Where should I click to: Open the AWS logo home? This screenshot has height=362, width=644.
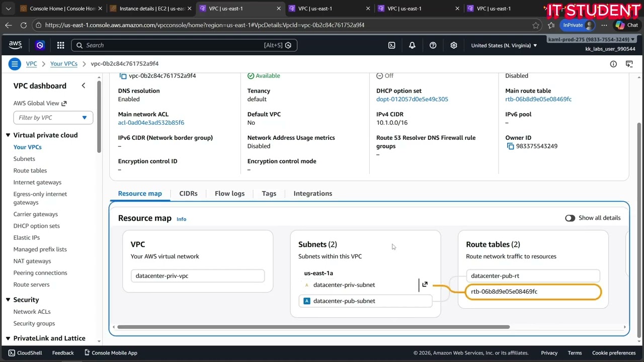pos(15,45)
